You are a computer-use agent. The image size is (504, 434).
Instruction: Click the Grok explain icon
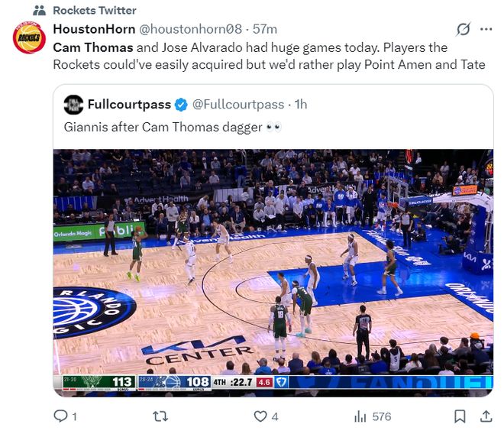coord(462,30)
